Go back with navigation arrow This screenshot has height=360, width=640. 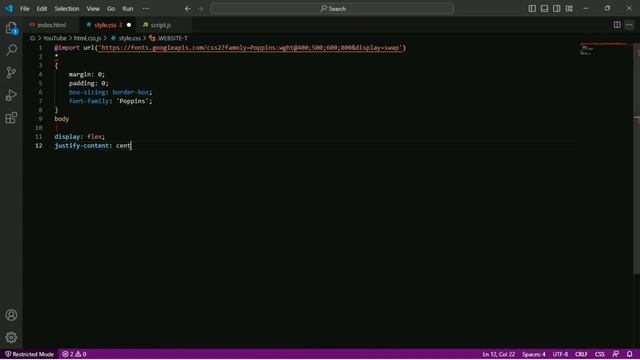point(188,9)
